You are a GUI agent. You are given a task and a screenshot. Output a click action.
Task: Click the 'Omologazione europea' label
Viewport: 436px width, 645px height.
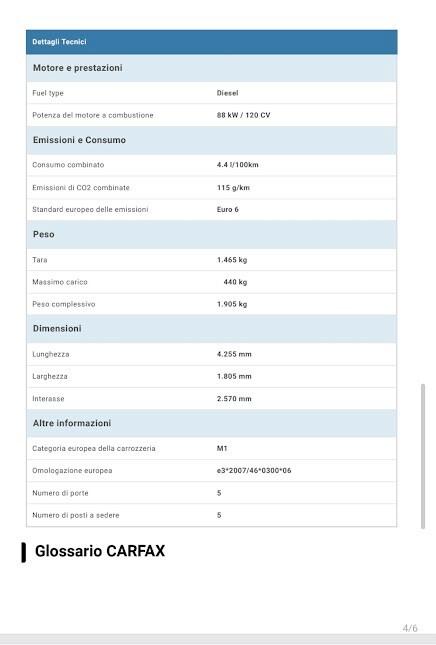(x=72, y=471)
